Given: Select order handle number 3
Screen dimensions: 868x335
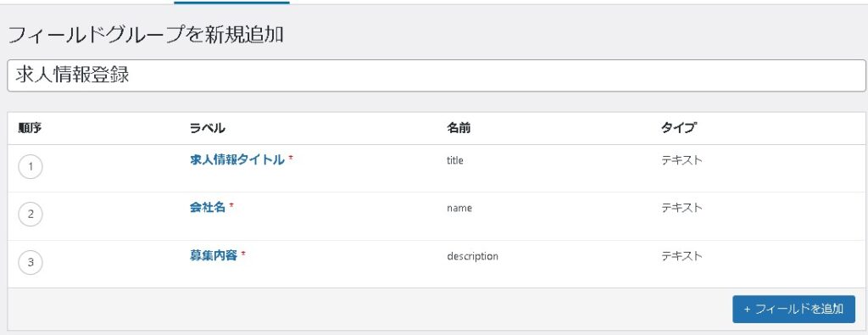Looking at the screenshot, I should pos(31,262).
